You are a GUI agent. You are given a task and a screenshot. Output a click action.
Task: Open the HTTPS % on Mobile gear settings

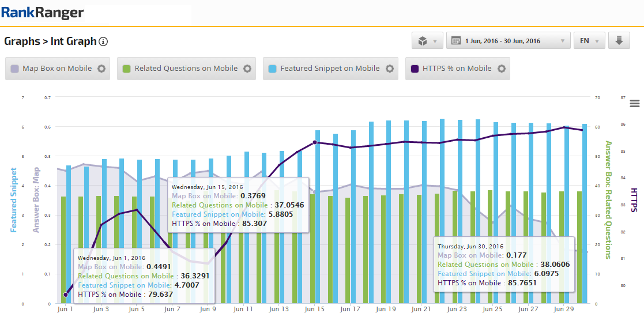502,69
